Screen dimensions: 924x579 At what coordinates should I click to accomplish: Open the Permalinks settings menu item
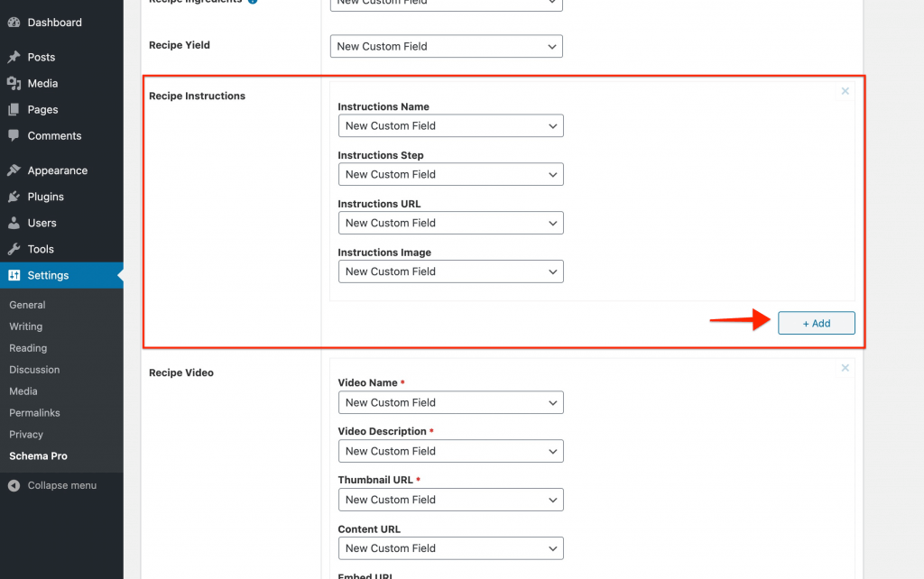(34, 412)
